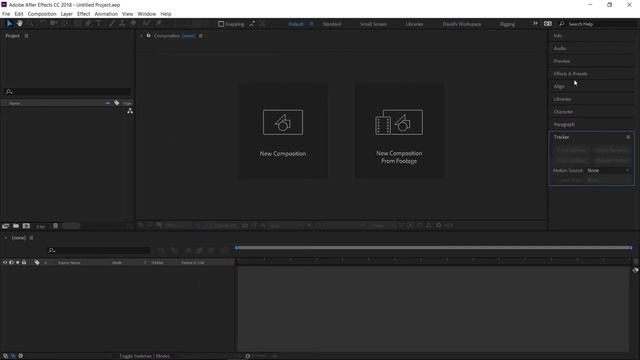Expand the Effects & Presets panel
Screen dimensions: 640x360
point(571,73)
